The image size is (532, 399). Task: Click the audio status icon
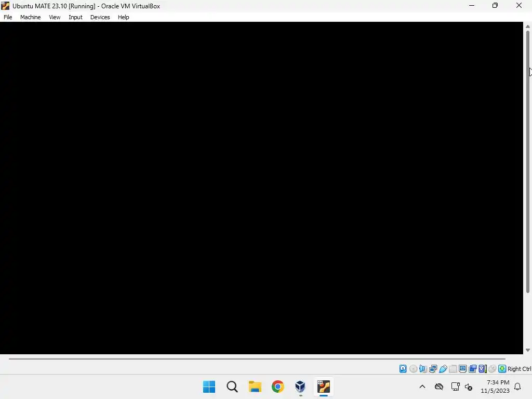[423, 369]
